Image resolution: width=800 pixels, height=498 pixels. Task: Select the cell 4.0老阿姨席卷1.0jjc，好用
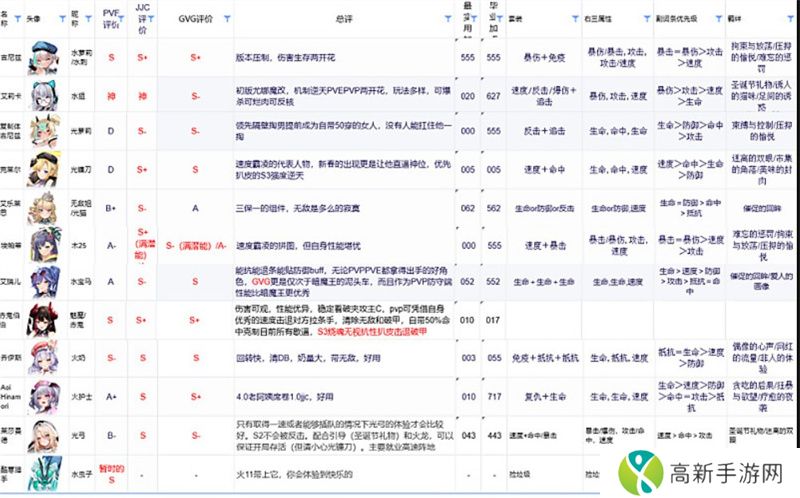point(344,396)
